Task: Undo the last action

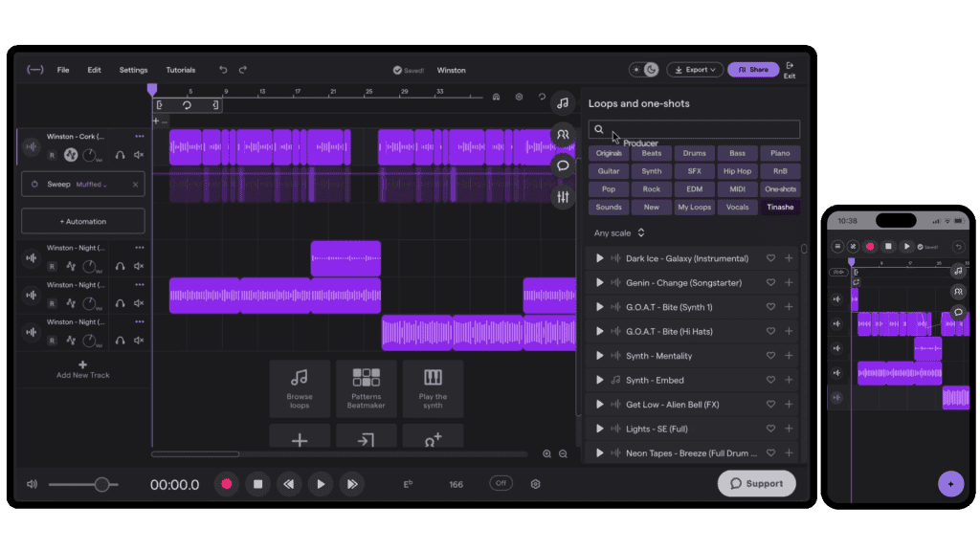Action: click(223, 70)
